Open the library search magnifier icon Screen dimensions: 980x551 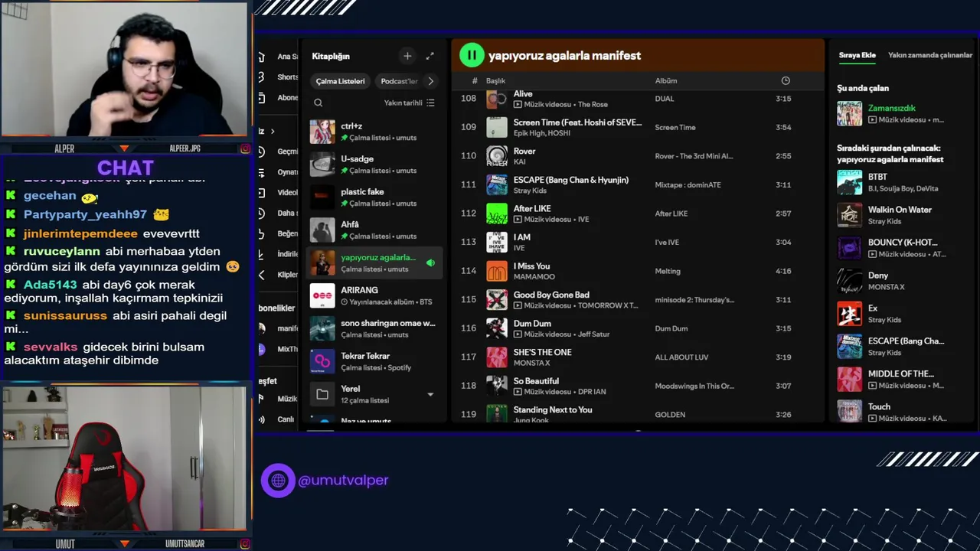[318, 103]
